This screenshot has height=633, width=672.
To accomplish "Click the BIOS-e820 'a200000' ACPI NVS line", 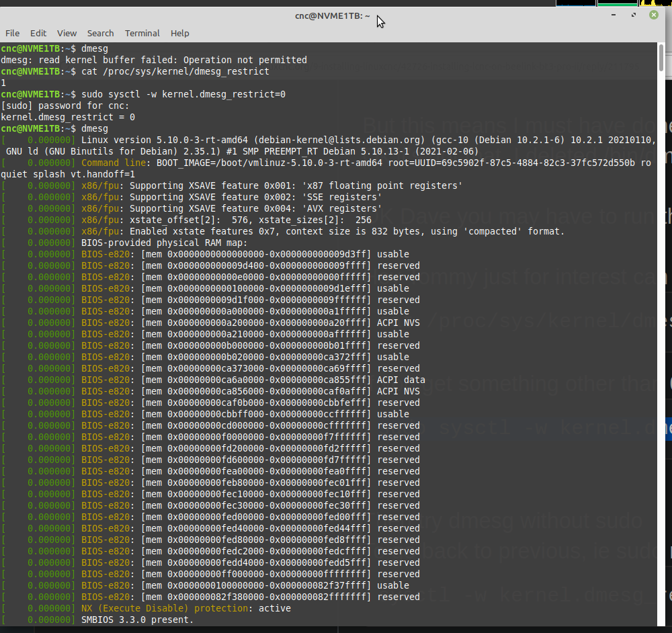I will coord(210,323).
